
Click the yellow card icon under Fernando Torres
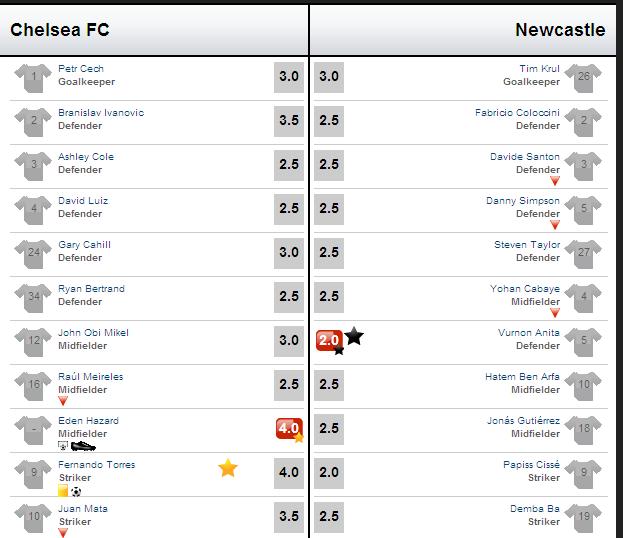point(63,491)
